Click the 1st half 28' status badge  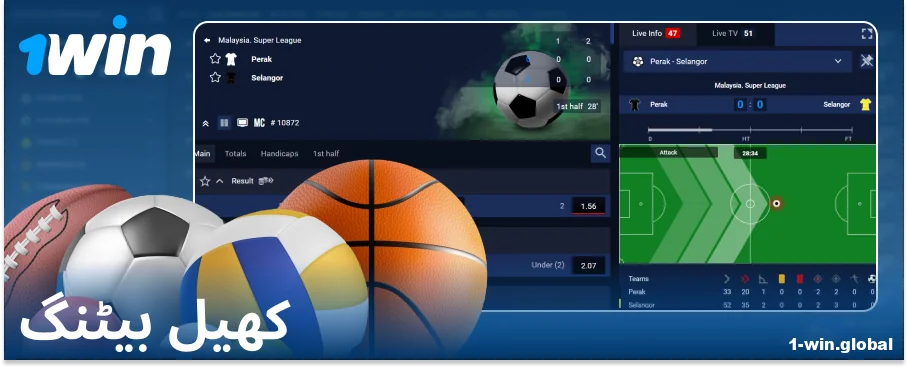pyautogui.click(x=577, y=107)
